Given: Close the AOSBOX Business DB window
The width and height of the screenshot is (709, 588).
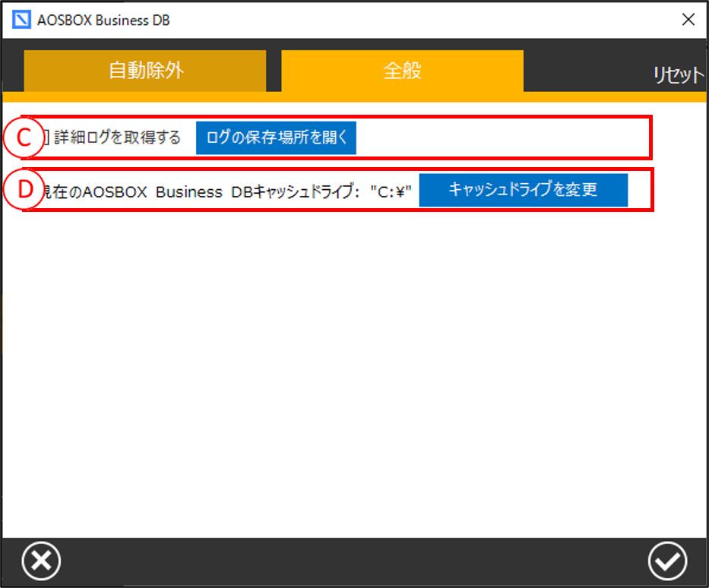Looking at the screenshot, I should click(688, 20).
